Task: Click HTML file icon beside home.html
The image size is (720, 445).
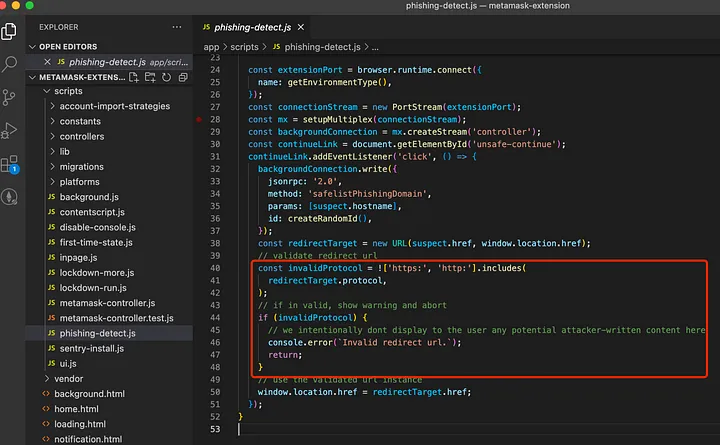Action: (x=48, y=409)
